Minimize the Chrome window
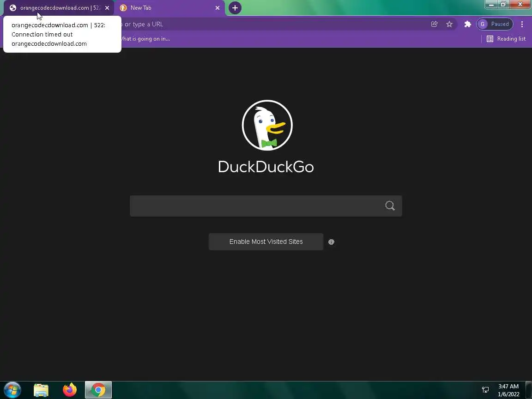 491,5
